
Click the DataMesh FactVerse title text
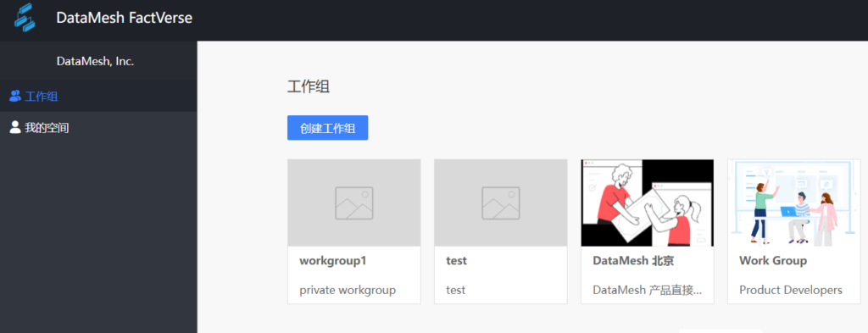[x=124, y=18]
